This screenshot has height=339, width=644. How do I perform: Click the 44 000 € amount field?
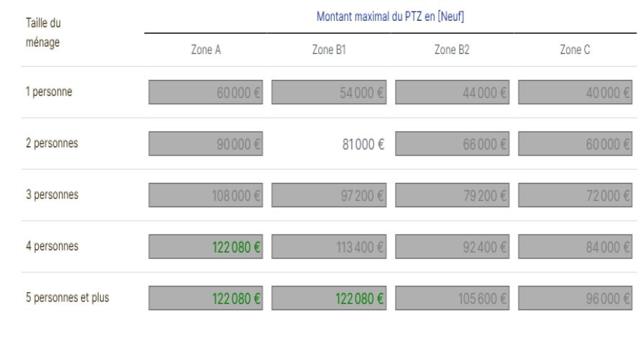[x=452, y=92]
